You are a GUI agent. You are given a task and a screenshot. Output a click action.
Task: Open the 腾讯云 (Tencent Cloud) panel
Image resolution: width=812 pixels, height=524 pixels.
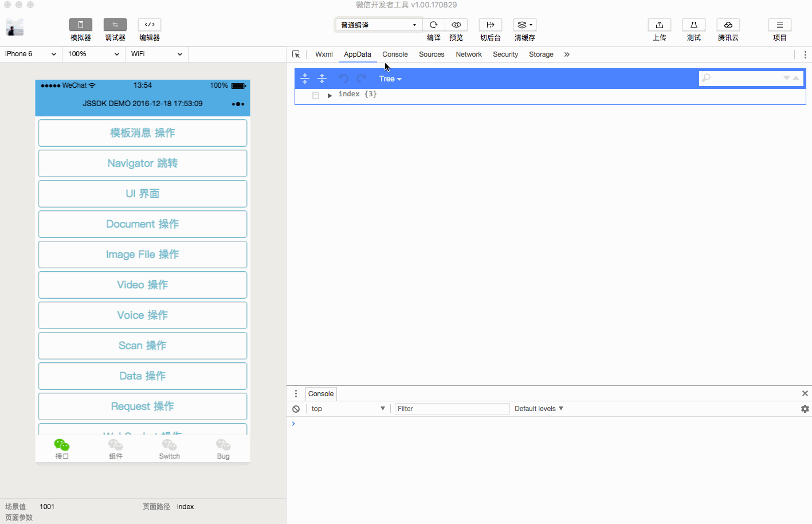[728, 25]
